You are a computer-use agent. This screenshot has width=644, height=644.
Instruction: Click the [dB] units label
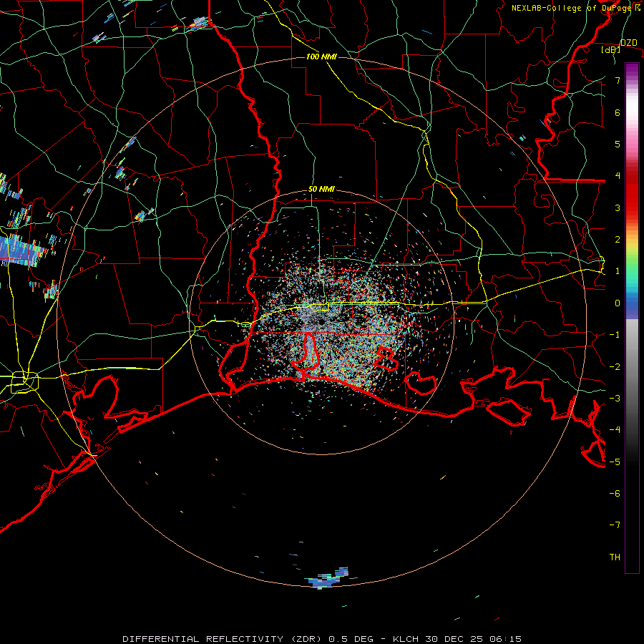610,50
